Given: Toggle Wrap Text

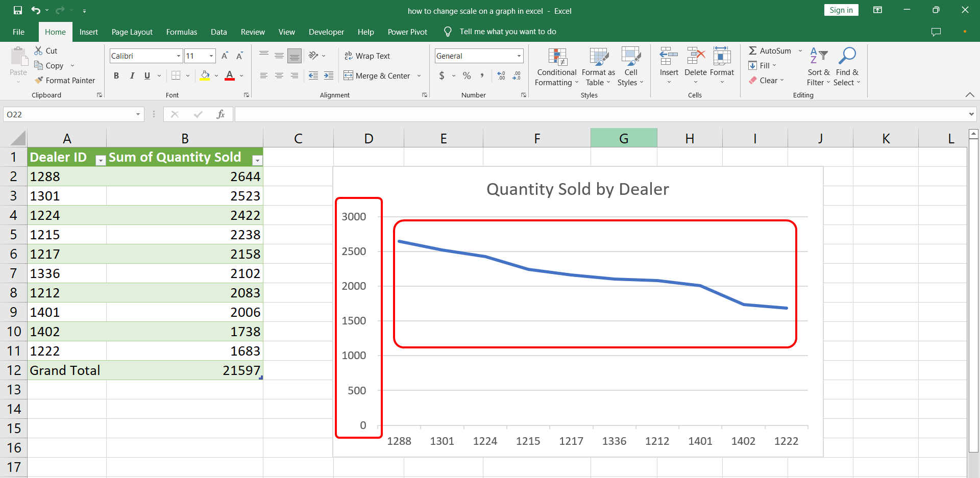Looking at the screenshot, I should coord(367,56).
